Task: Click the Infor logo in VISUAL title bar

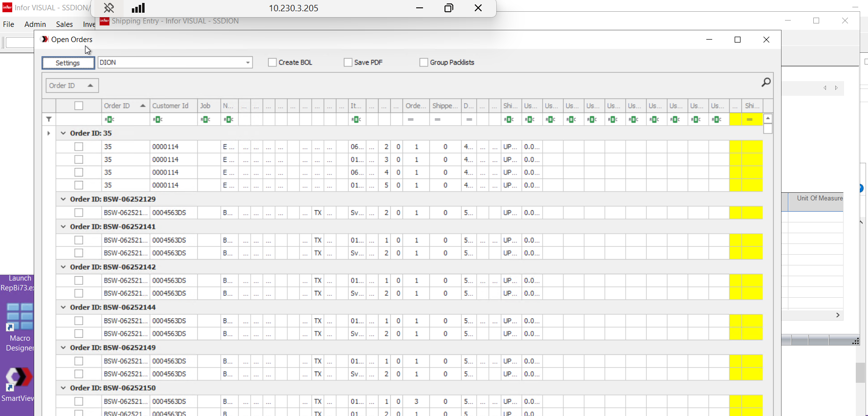Action: 7,8
